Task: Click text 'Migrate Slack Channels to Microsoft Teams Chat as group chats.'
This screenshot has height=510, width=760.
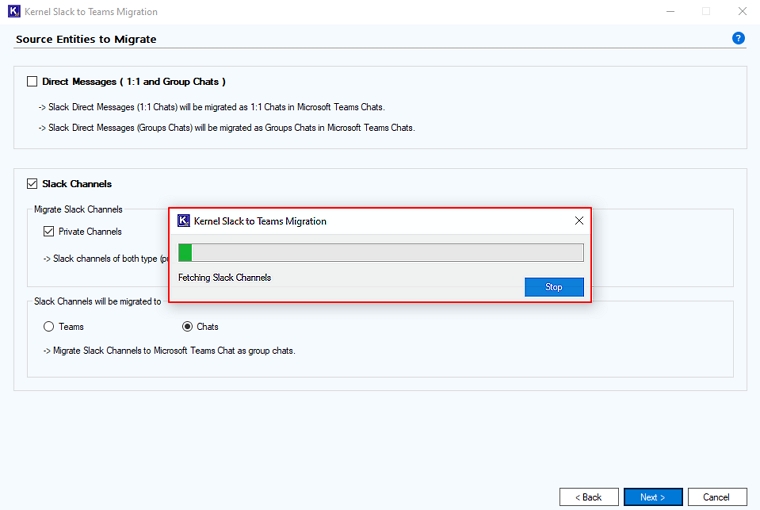Action: pos(169,351)
